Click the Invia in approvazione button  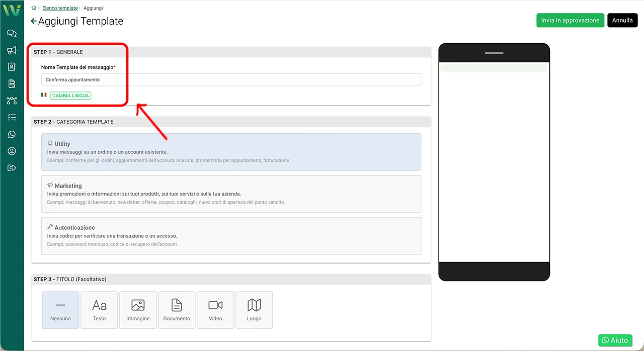[570, 20]
